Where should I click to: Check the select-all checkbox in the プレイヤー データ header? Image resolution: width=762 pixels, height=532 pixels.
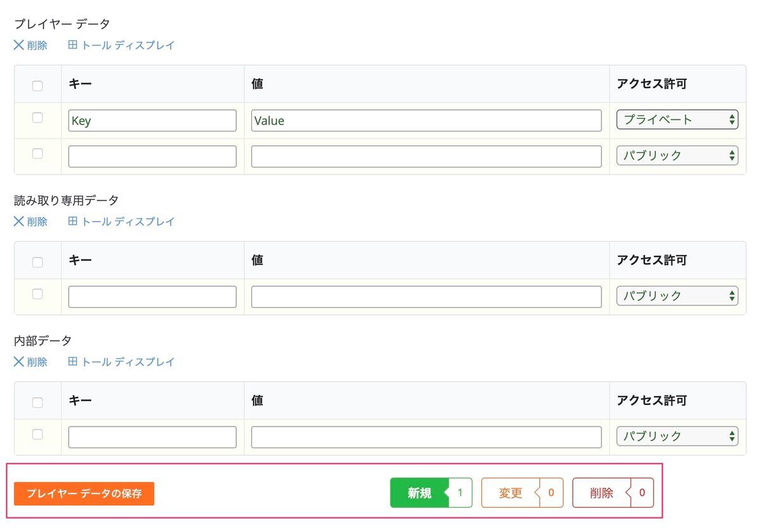(37, 84)
